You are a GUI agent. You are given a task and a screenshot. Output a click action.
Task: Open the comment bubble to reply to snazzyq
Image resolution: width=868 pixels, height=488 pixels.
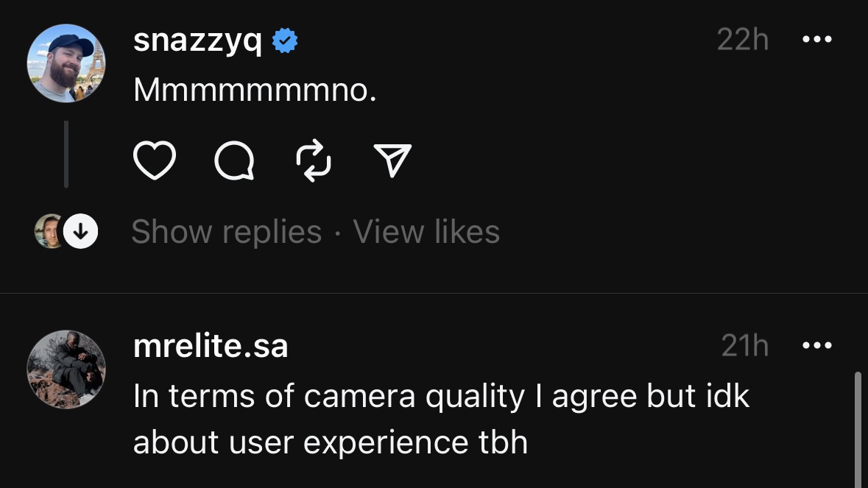[x=234, y=160]
